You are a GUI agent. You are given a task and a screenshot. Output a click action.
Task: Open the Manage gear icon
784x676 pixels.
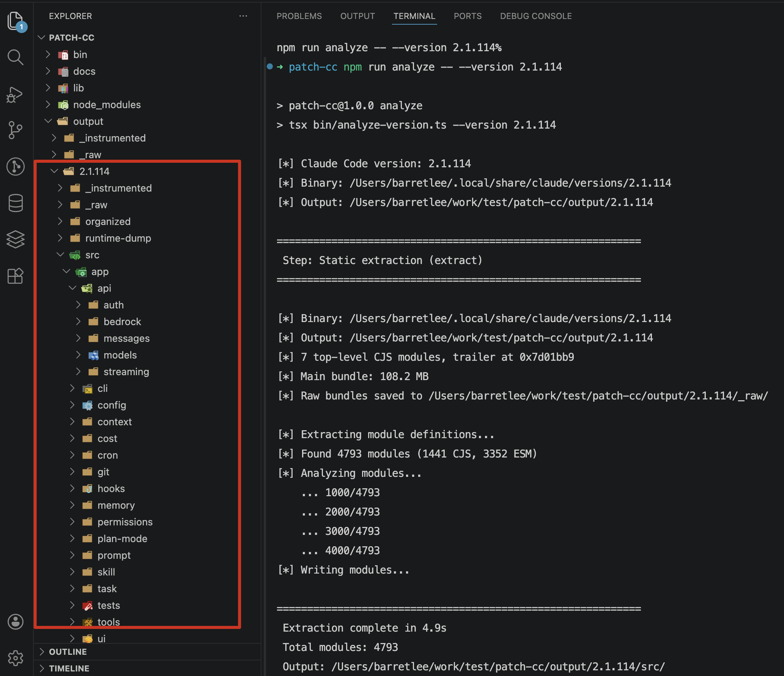15,658
